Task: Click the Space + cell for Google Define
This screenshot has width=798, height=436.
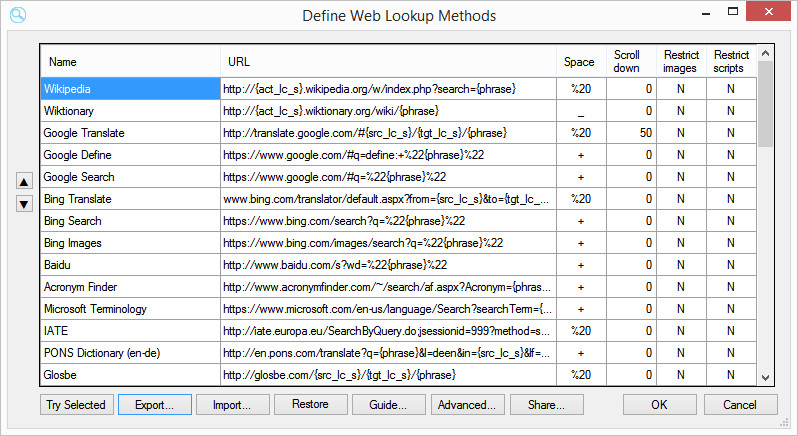Action: [x=581, y=155]
